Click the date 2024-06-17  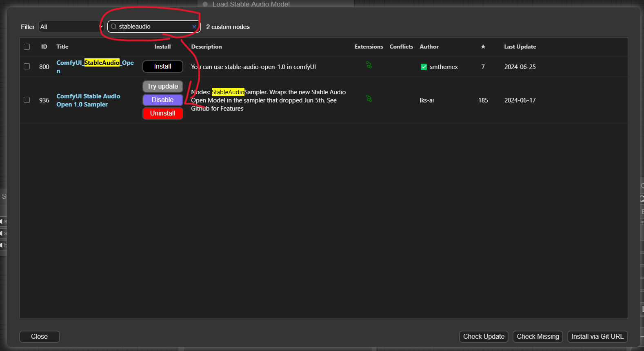[x=520, y=100]
